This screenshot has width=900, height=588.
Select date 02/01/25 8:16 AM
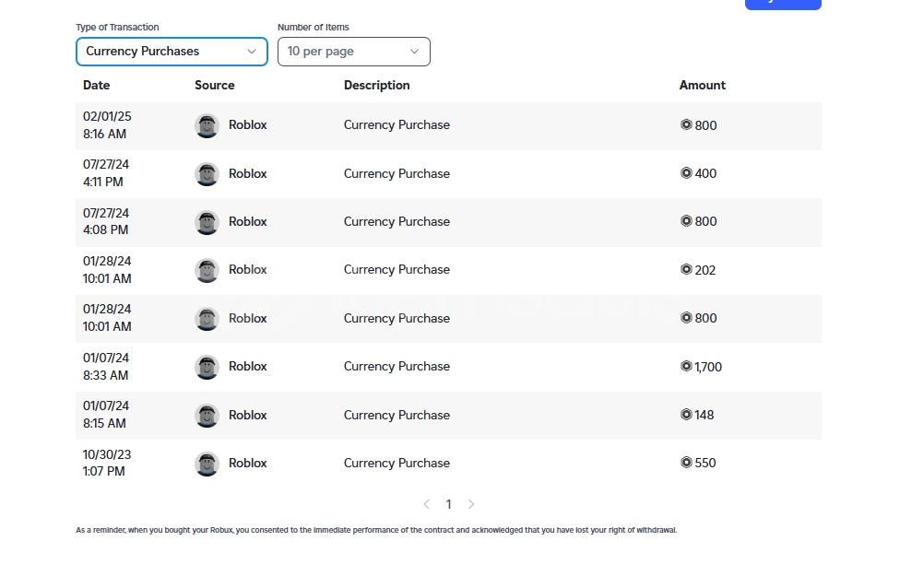click(107, 125)
